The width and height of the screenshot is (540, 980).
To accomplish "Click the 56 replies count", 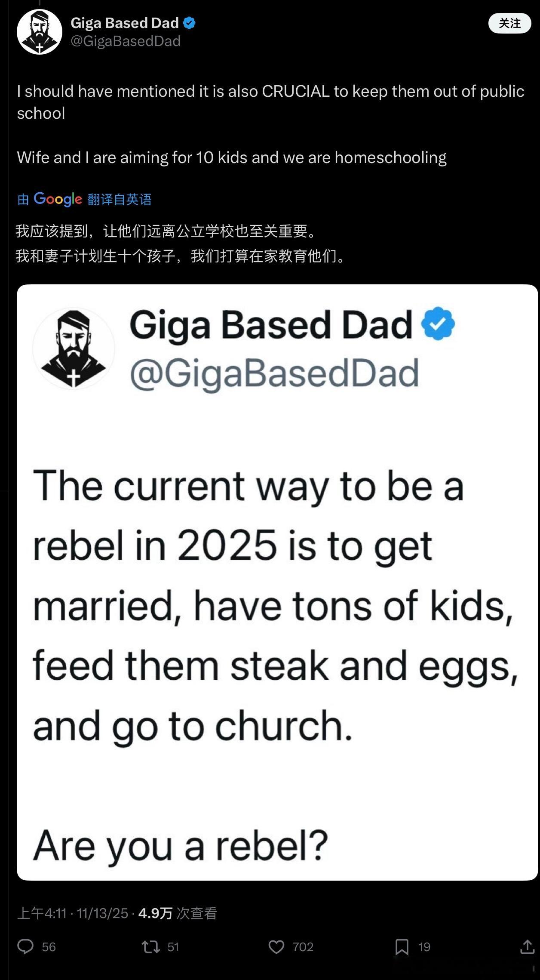I will (49, 947).
